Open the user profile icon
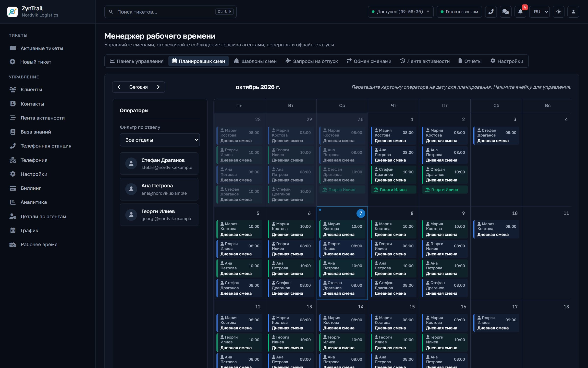 pos(573,12)
